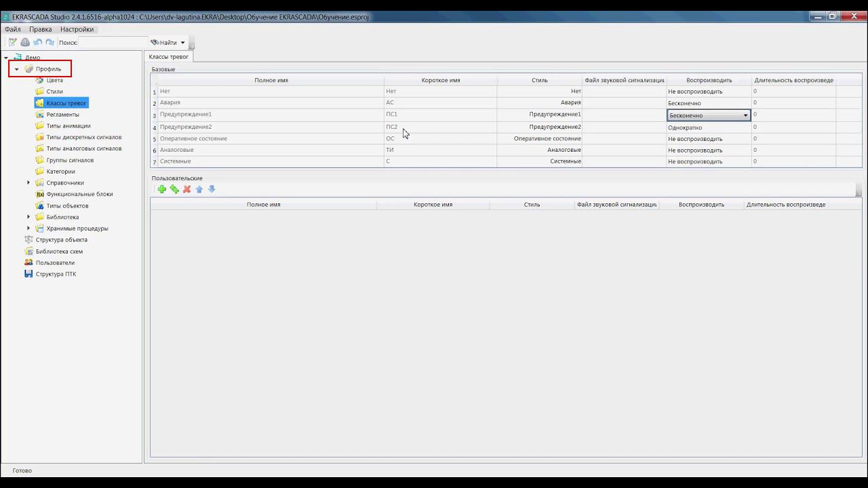Open Типы аналоговых сигналов tree item
Screen dimensions: 868x488
coord(84,148)
